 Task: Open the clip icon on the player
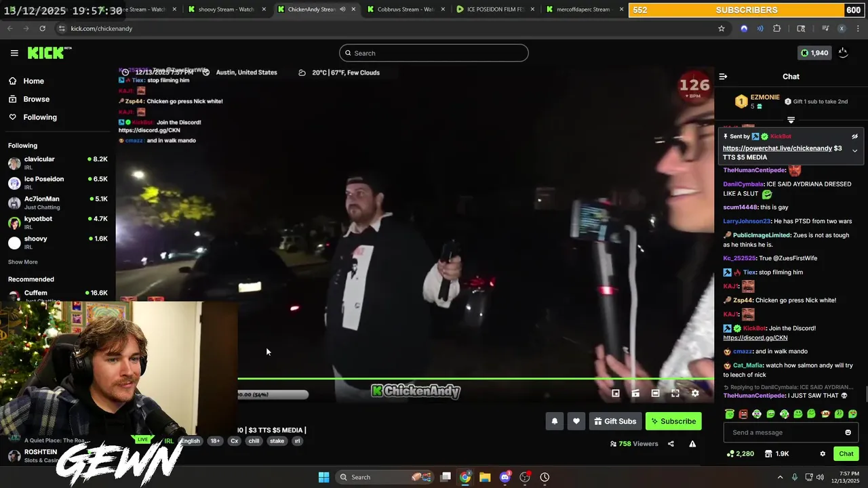coord(635,393)
